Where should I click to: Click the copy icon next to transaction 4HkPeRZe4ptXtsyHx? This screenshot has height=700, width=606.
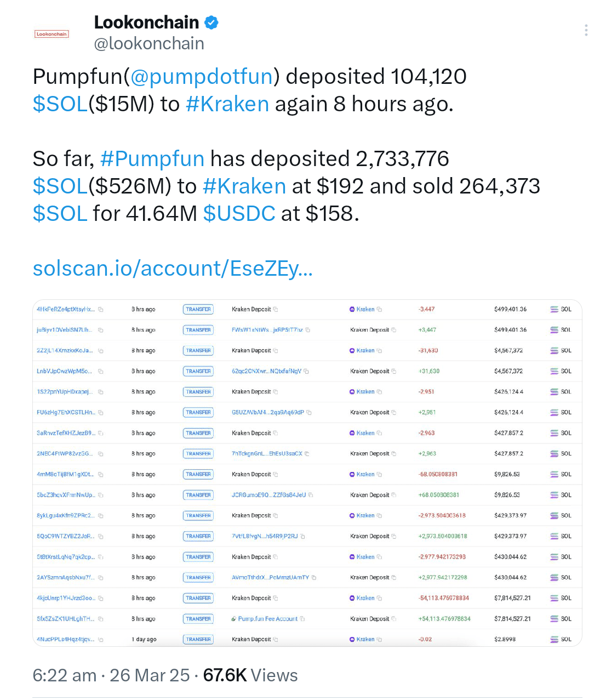tap(100, 309)
